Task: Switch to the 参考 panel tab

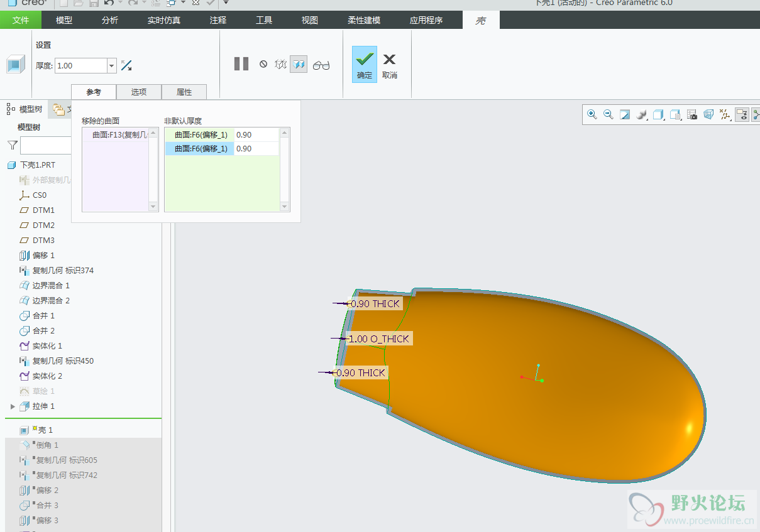Action: 94,92
